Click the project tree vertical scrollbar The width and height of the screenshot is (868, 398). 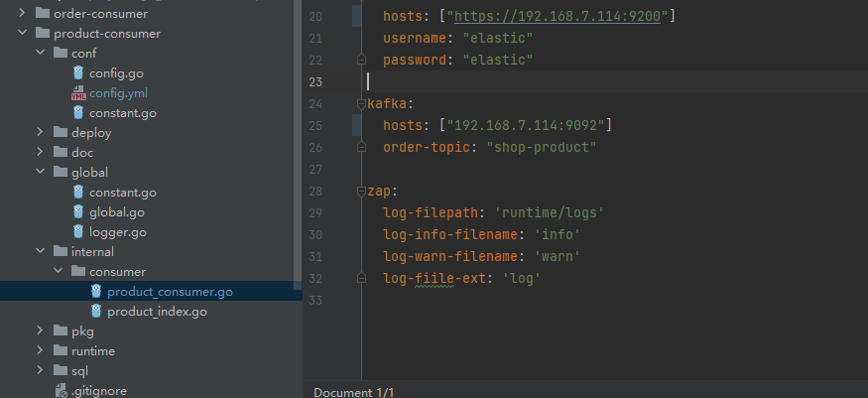click(298, 144)
